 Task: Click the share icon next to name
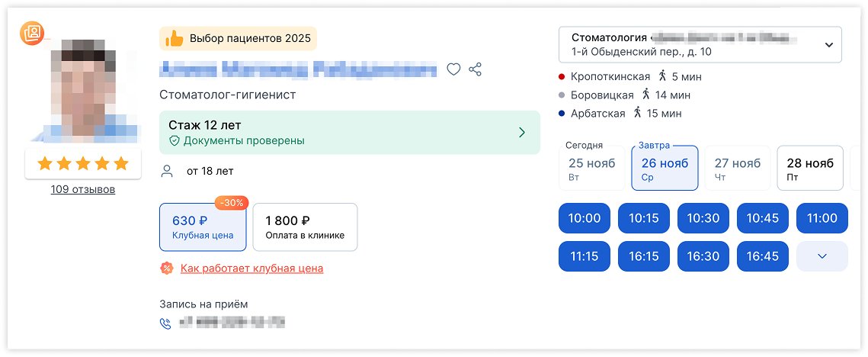(x=476, y=69)
